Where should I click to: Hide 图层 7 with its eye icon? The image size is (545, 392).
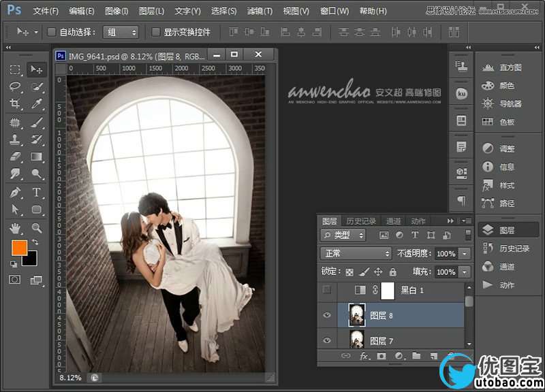point(326,340)
